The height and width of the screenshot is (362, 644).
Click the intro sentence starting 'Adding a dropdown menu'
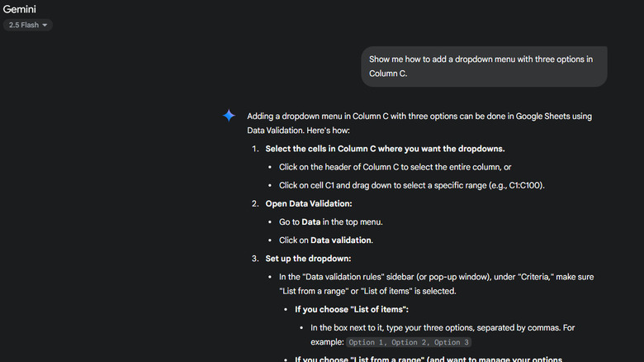pyautogui.click(x=419, y=117)
